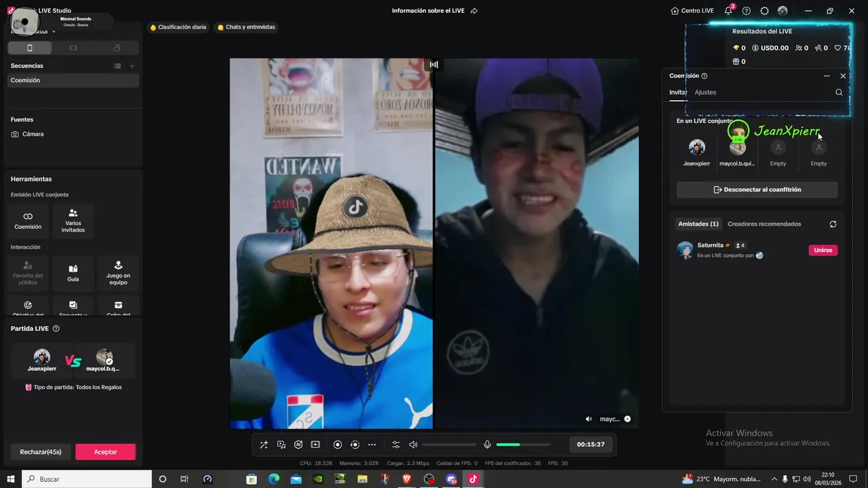This screenshot has height=488, width=868.
Task: Open the audio mixer settings icon
Action: [x=396, y=445]
